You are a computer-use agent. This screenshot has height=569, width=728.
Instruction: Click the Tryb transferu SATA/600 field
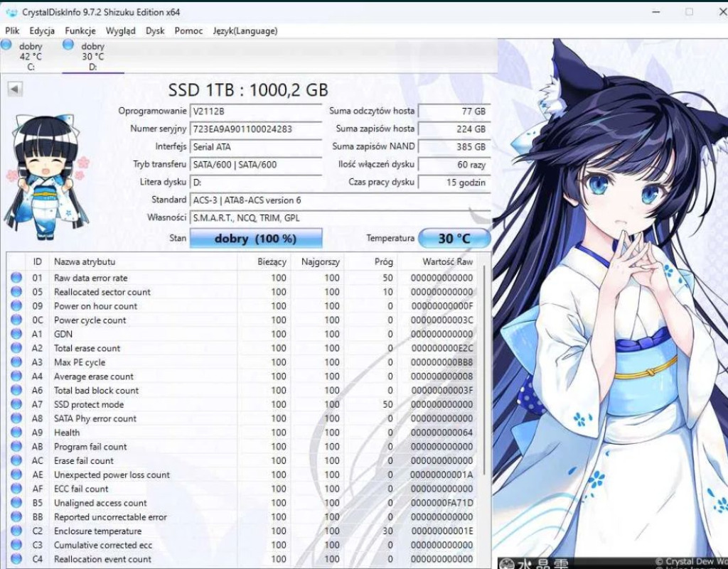tap(256, 165)
